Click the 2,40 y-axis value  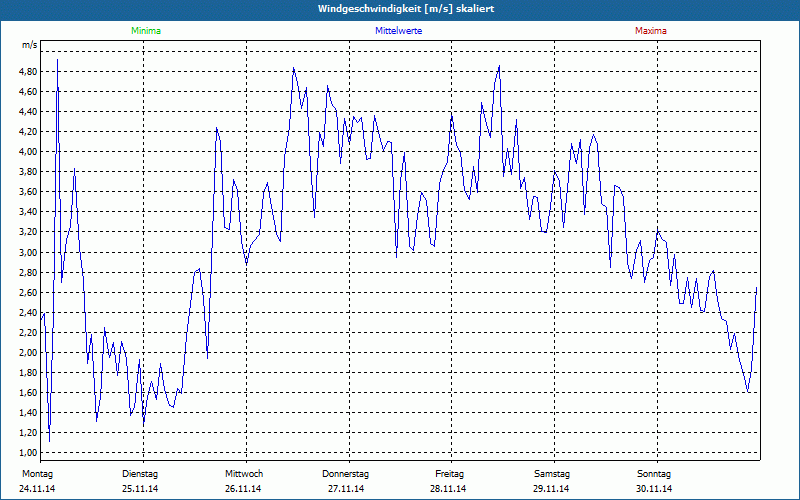(x=29, y=312)
